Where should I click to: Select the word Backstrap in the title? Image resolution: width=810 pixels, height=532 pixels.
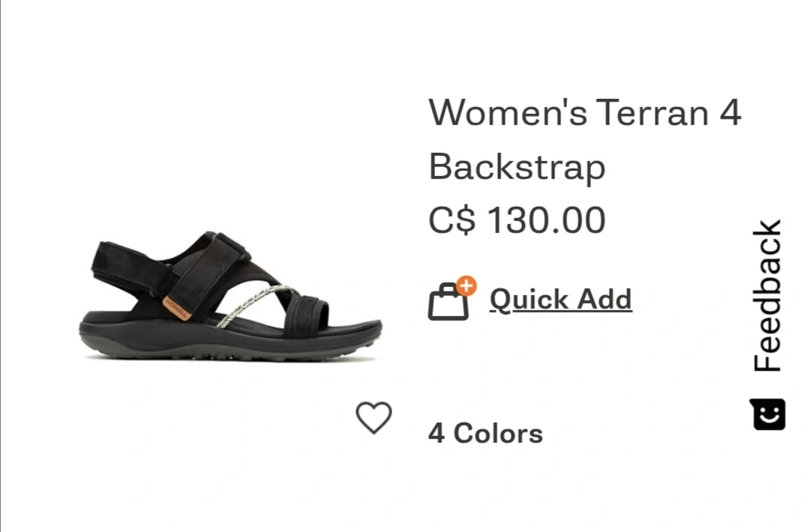tap(517, 166)
